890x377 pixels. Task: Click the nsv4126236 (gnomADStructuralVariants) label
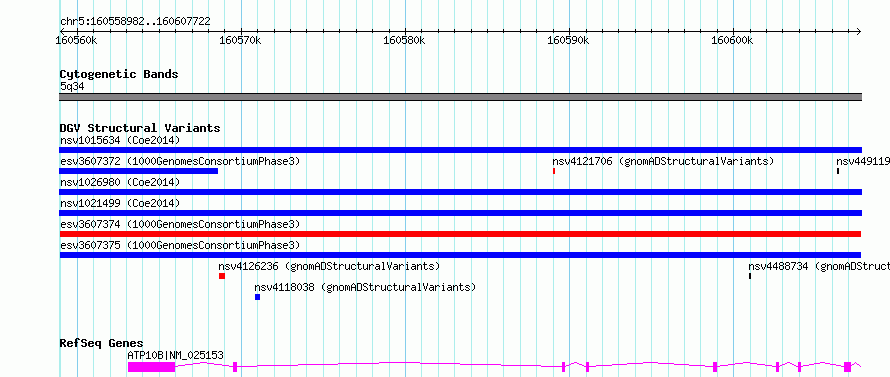tap(329, 266)
